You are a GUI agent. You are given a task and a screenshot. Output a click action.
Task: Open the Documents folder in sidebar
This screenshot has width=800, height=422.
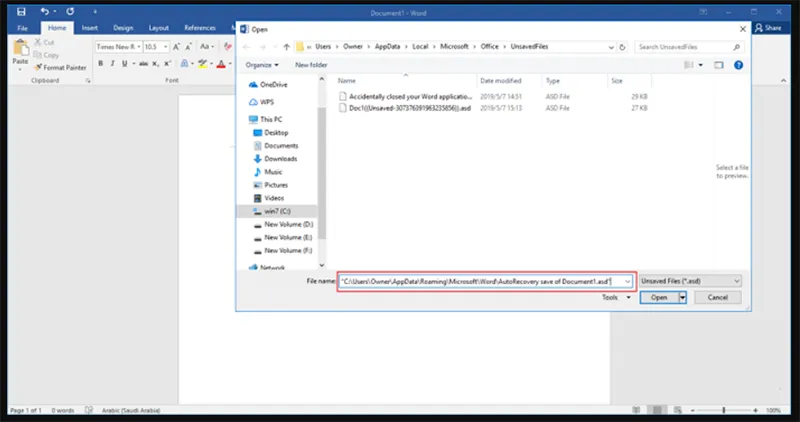pos(276,145)
